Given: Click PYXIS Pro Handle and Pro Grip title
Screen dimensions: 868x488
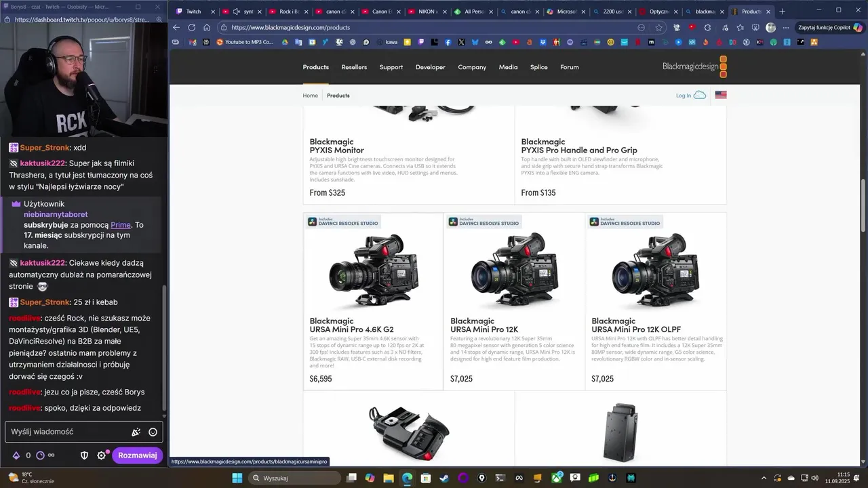Looking at the screenshot, I should pos(579,146).
